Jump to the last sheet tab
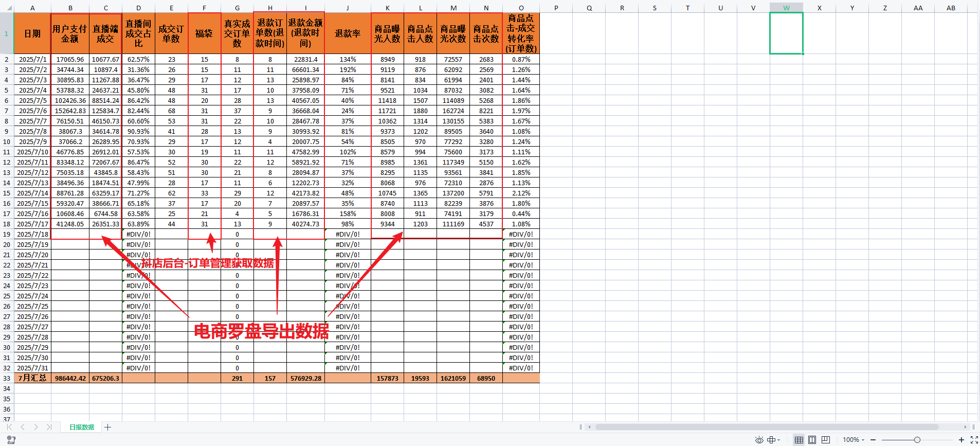The width and height of the screenshot is (980, 446). [x=49, y=427]
